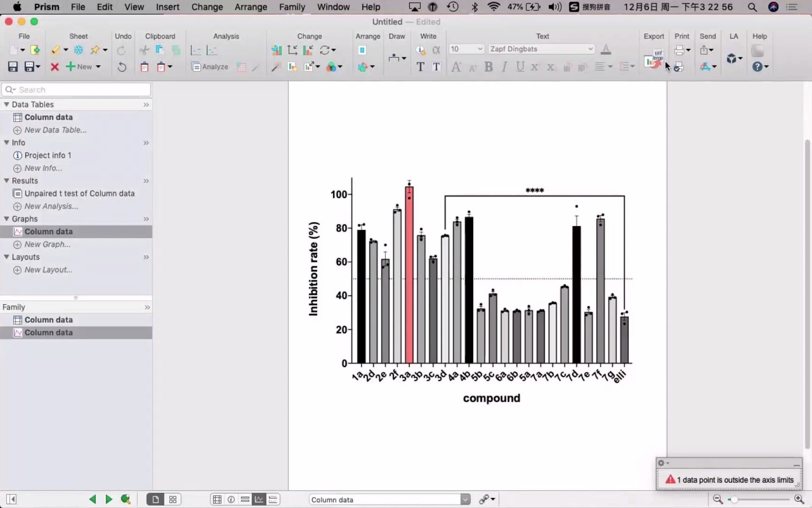Toggle italic formatting

504,67
